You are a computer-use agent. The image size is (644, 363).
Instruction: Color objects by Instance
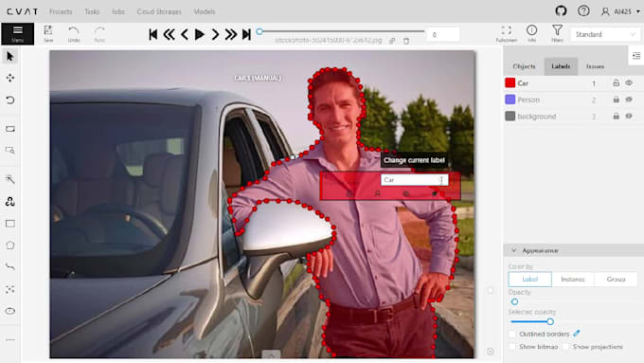pos(573,280)
